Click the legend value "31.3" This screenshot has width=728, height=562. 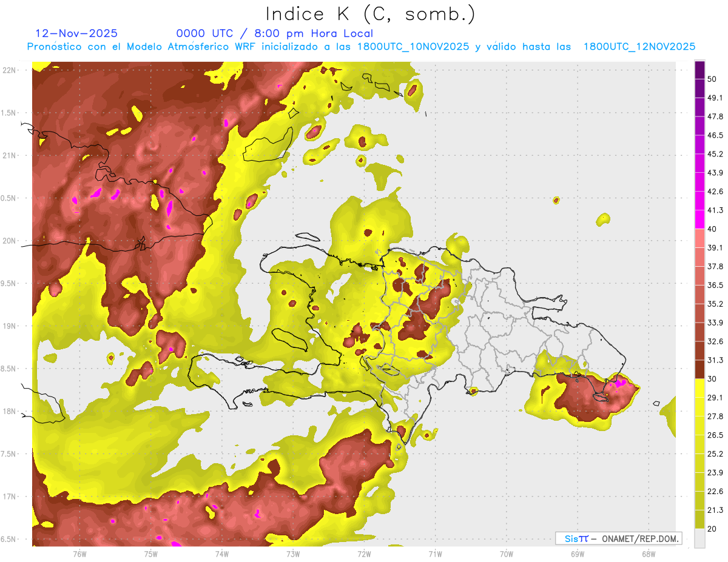coord(716,360)
